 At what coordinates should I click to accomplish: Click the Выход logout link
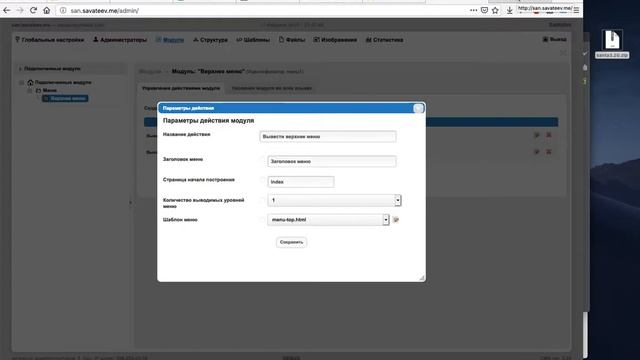pyautogui.click(x=554, y=39)
